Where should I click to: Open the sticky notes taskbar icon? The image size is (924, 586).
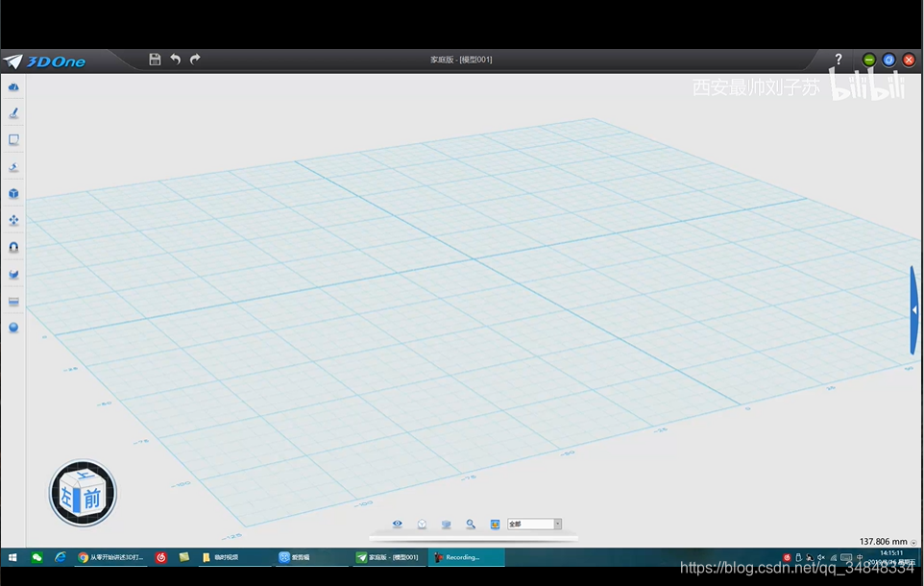[184, 557]
